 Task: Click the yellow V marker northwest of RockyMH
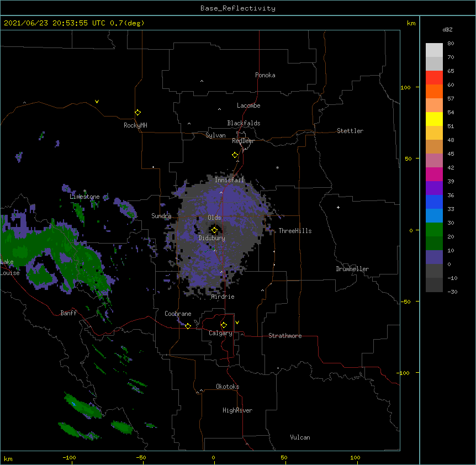click(x=97, y=102)
